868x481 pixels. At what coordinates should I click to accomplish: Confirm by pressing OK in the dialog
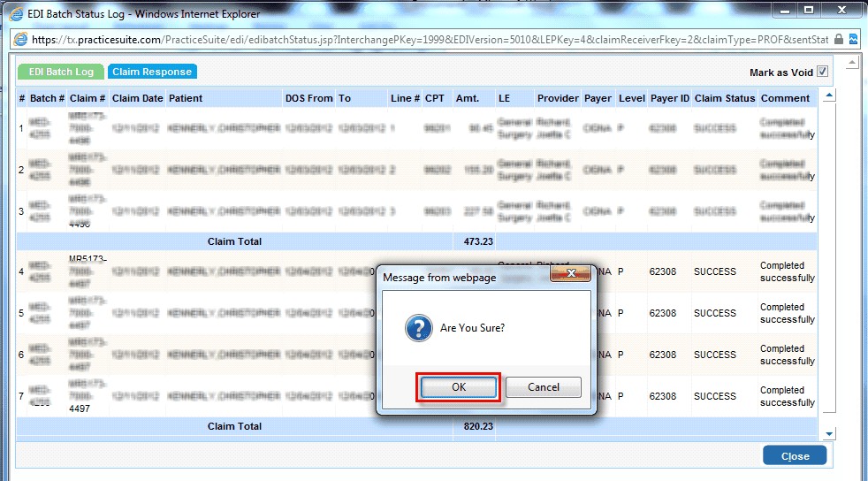458,387
